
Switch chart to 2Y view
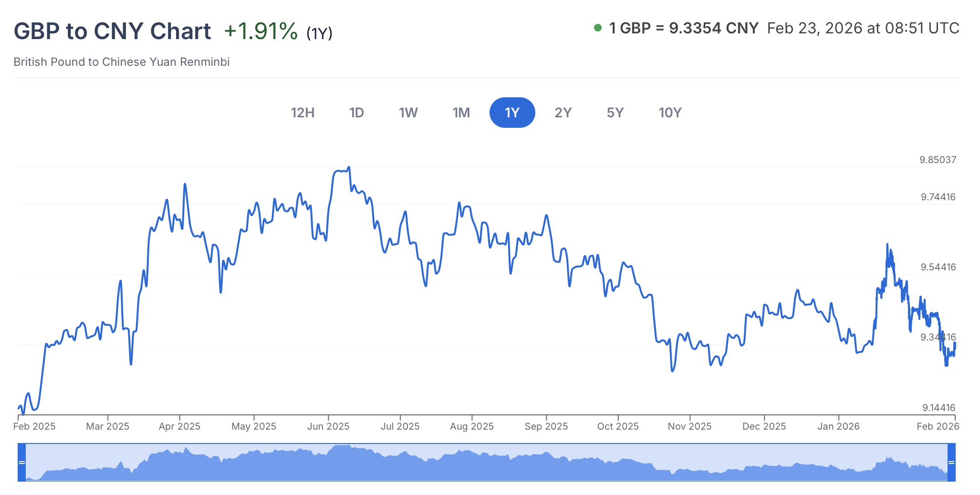[563, 113]
